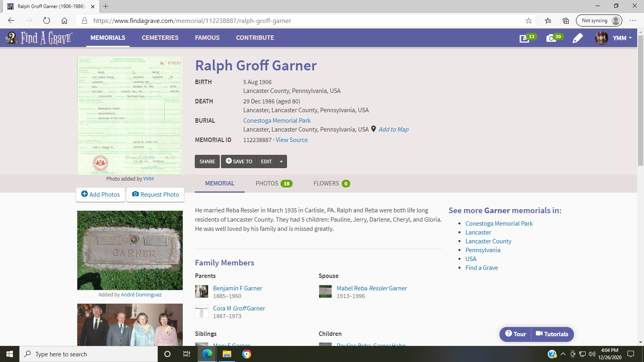Click the Windows search box
Image resolution: width=644 pixels, height=362 pixels.
point(89,354)
